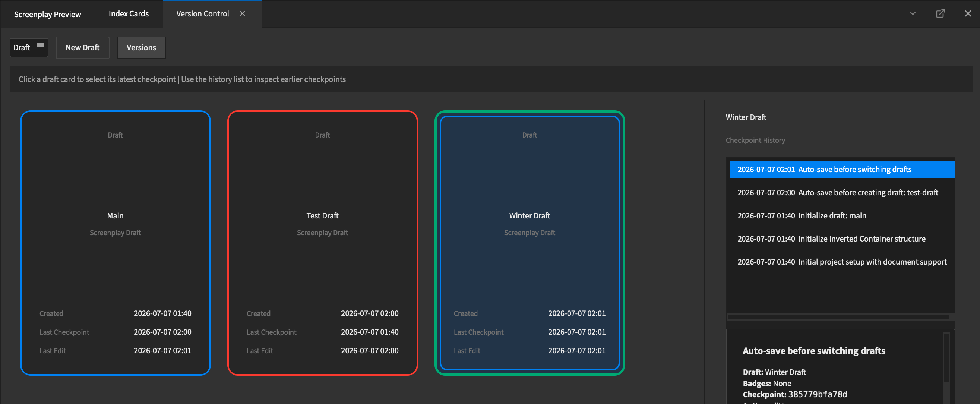Click the Winter Draft card's Created value
The width and height of the screenshot is (980, 404).
(577, 313)
